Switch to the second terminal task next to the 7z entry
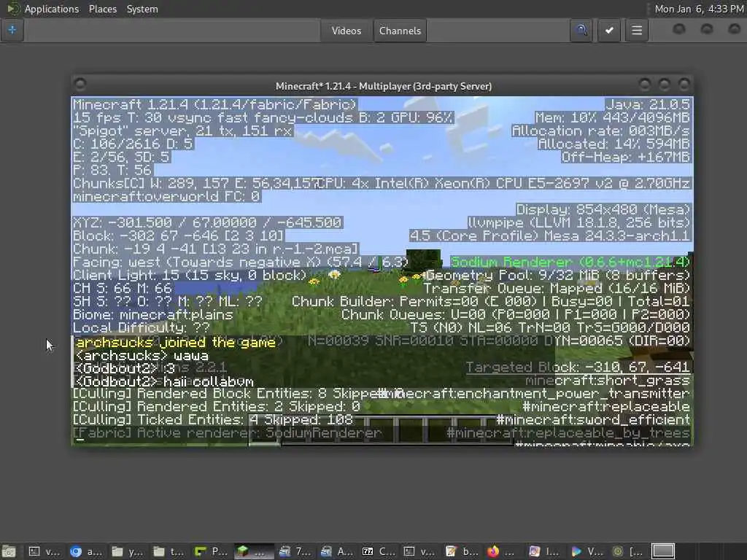This screenshot has height=560, width=747. coord(419,551)
